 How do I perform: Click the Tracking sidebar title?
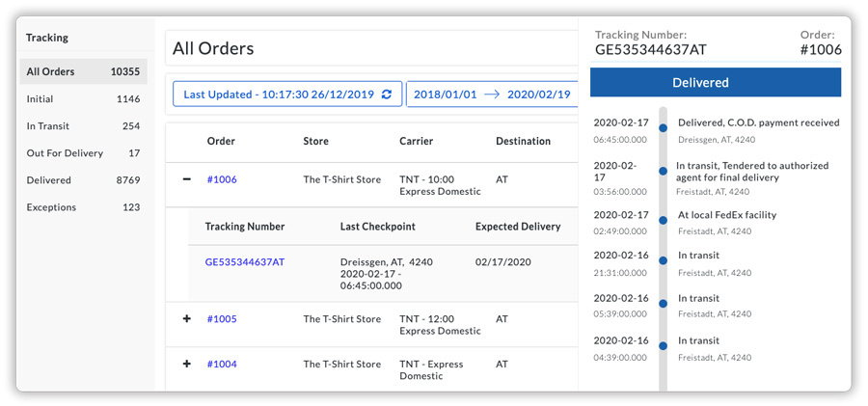click(47, 38)
